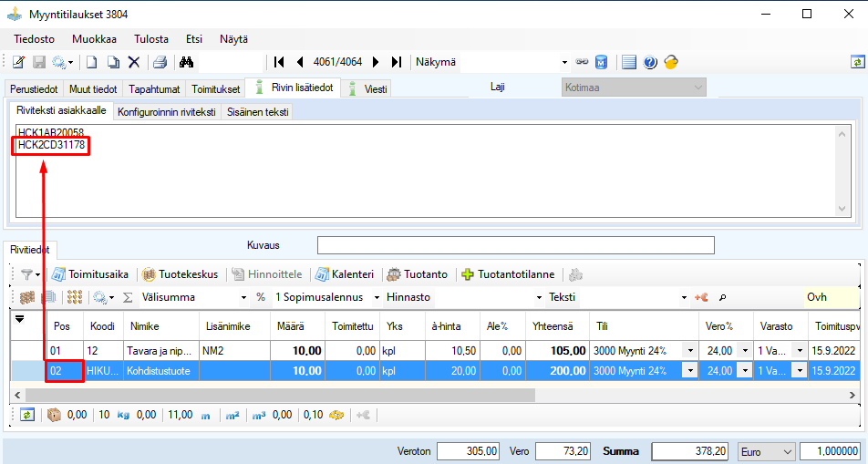
Task: Expand the Välisumma dropdown
Action: click(243, 297)
